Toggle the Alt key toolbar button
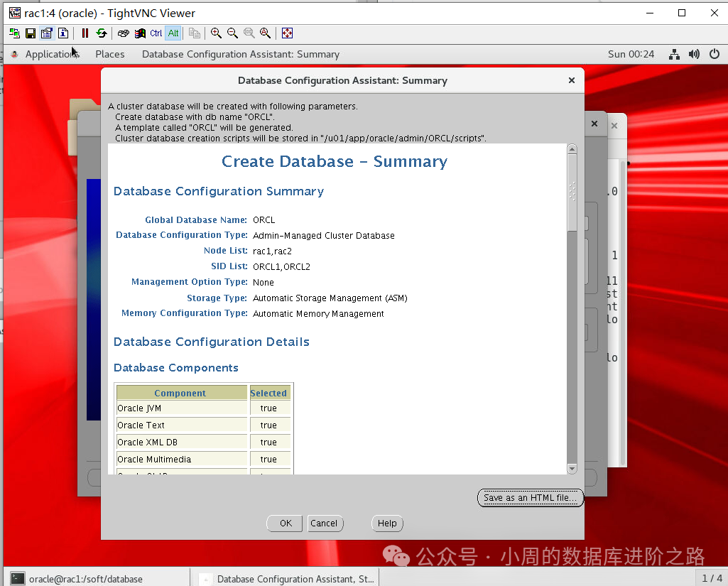This screenshot has height=586, width=728. coord(173,33)
